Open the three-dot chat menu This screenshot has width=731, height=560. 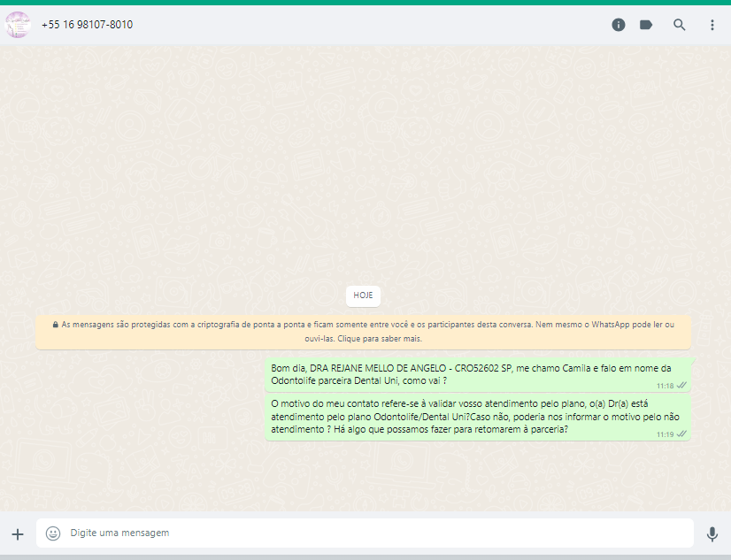coord(712,25)
